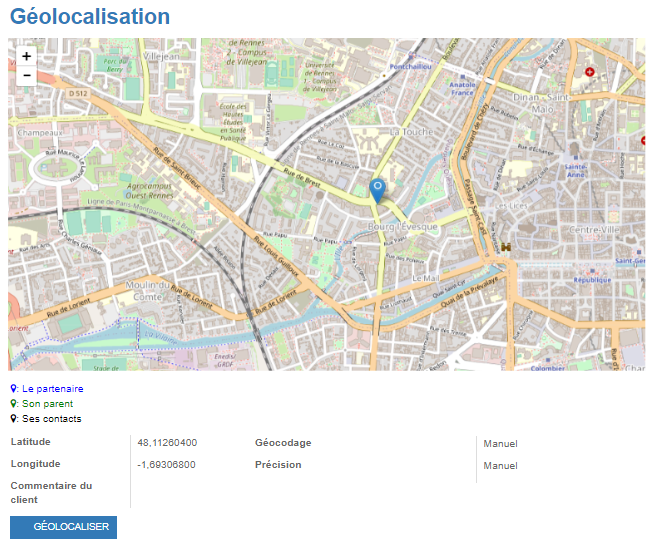Click the Bourg l'Évesque district label

click(403, 227)
